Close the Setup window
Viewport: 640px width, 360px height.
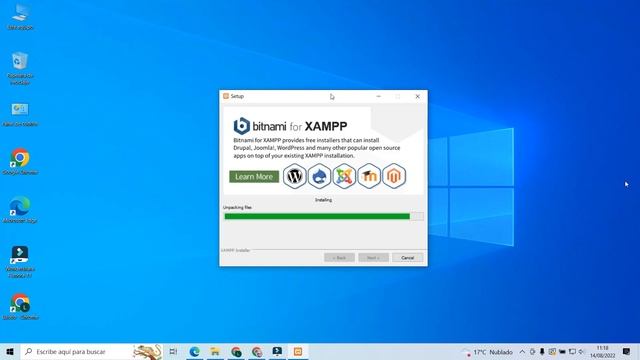tap(418, 96)
